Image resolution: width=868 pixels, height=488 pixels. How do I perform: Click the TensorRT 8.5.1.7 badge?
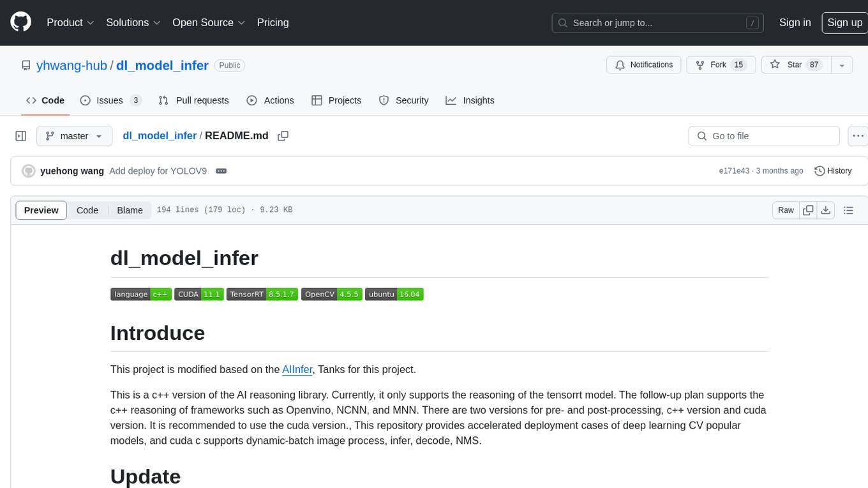point(262,294)
